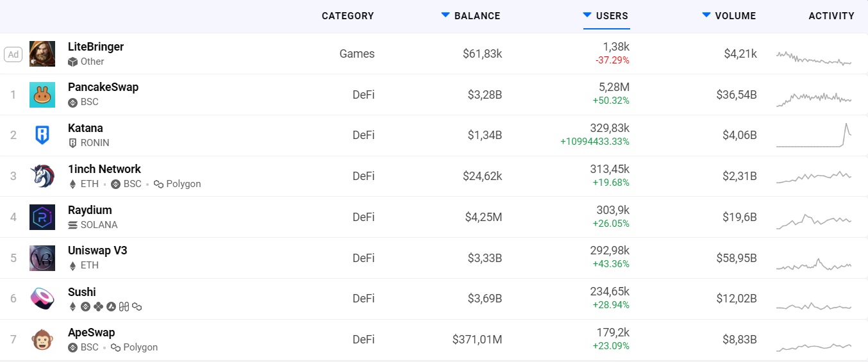Click the $19,6B volume value
Viewport: 868px width, 362px height.
pyautogui.click(x=740, y=217)
